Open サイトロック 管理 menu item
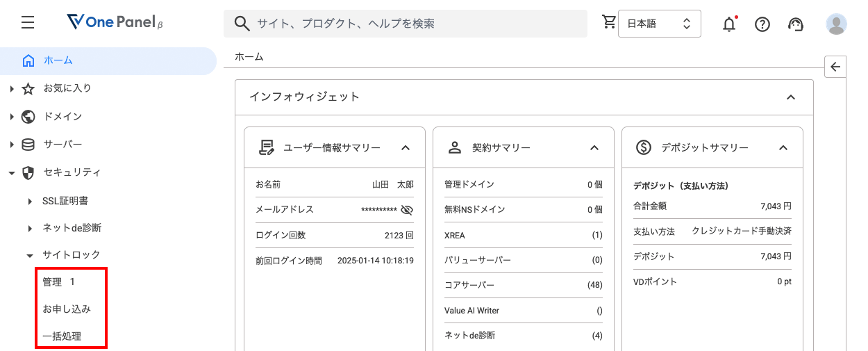This screenshot has height=351, width=868. tap(58, 282)
